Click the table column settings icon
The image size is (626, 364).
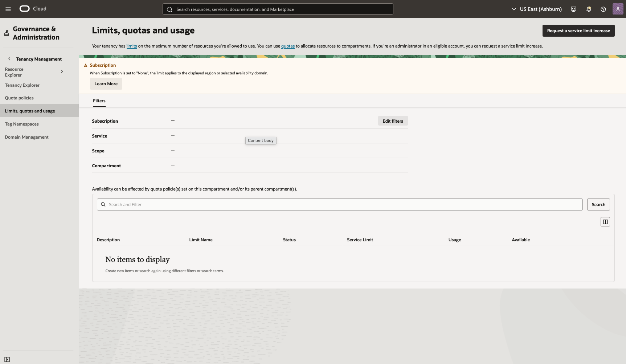pos(605,222)
